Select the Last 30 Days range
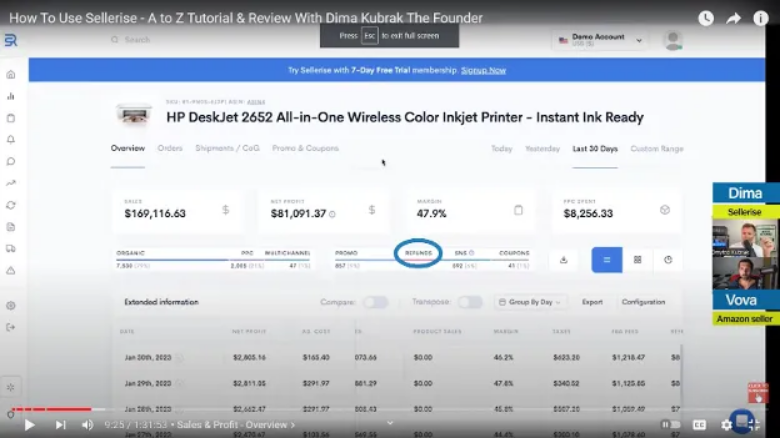Image resolution: width=780 pixels, height=438 pixels. click(x=595, y=149)
